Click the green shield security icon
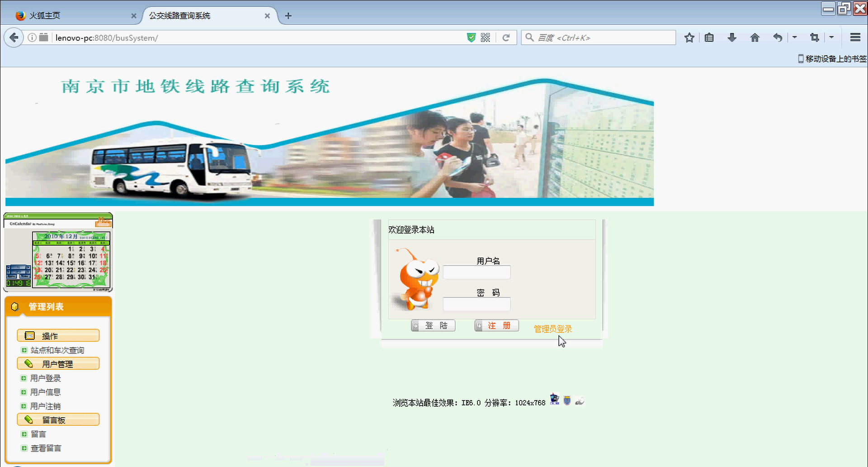Screen dimensions: 868x467 (x=471, y=38)
